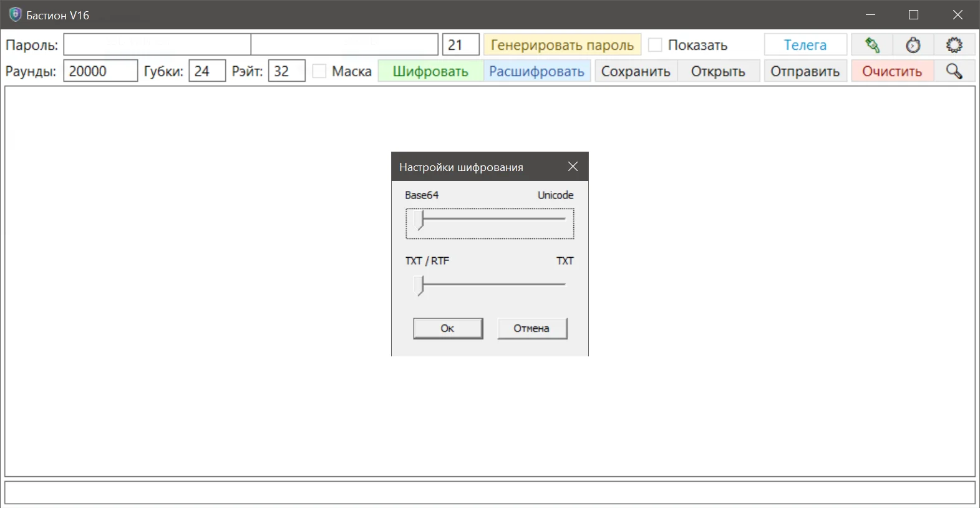Open settings with the gear icon
This screenshot has height=508, width=980.
954,45
